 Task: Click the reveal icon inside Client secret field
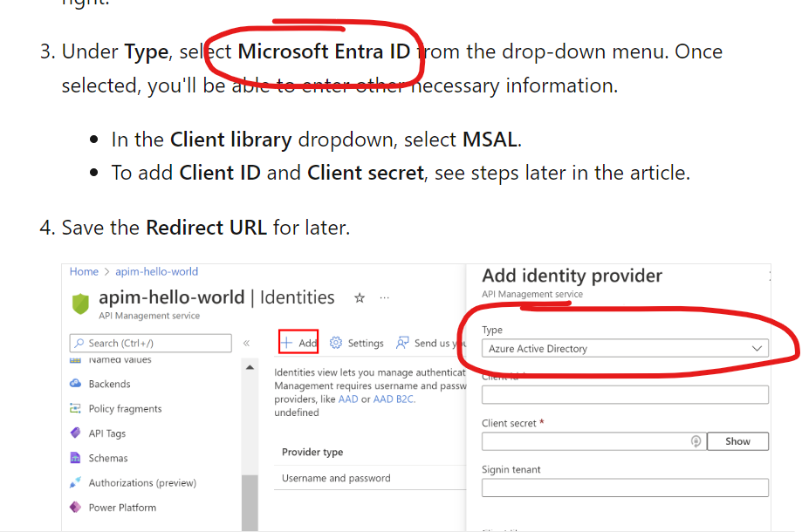(696, 441)
